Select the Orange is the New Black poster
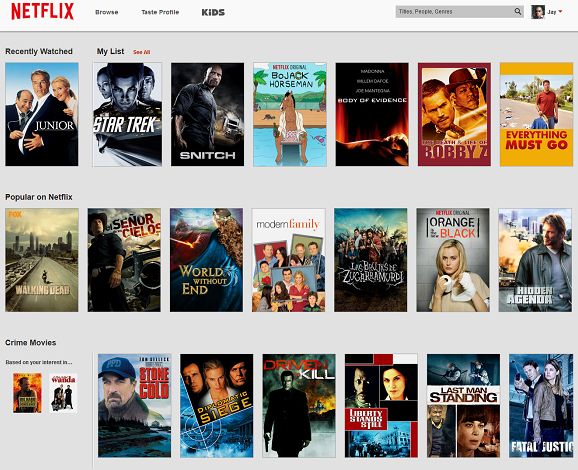This screenshot has height=470, width=578. [453, 260]
